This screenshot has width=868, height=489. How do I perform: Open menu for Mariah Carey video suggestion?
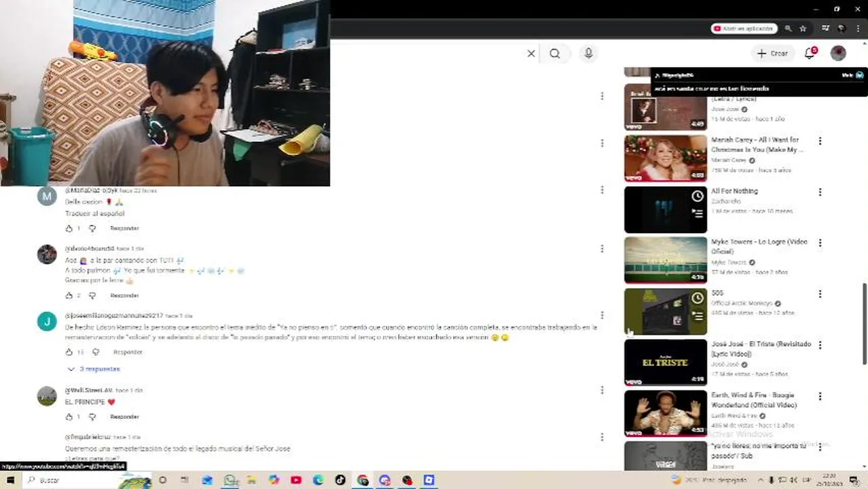(x=820, y=141)
